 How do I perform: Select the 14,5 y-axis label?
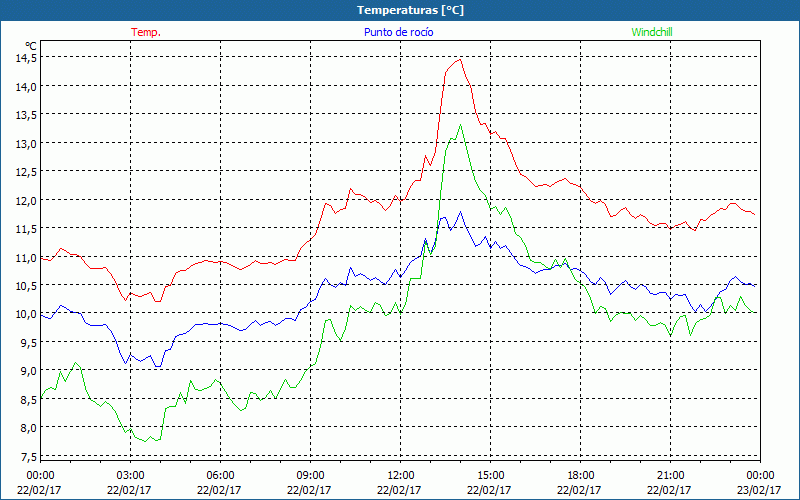26,58
